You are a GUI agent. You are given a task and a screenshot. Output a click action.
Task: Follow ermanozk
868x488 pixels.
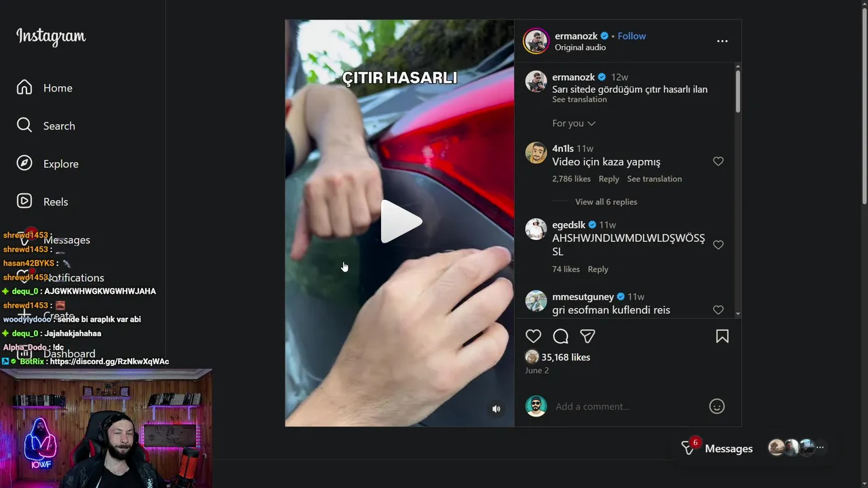(x=631, y=36)
